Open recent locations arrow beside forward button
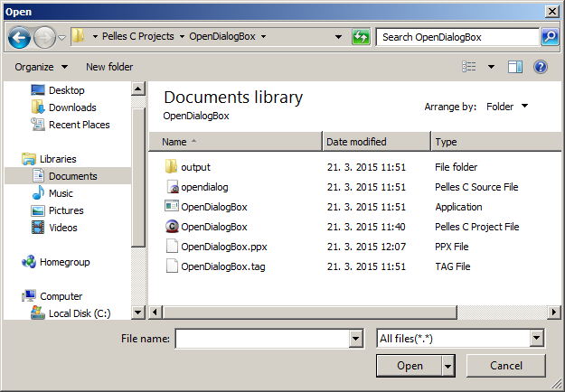565x392 pixels. 62,37
